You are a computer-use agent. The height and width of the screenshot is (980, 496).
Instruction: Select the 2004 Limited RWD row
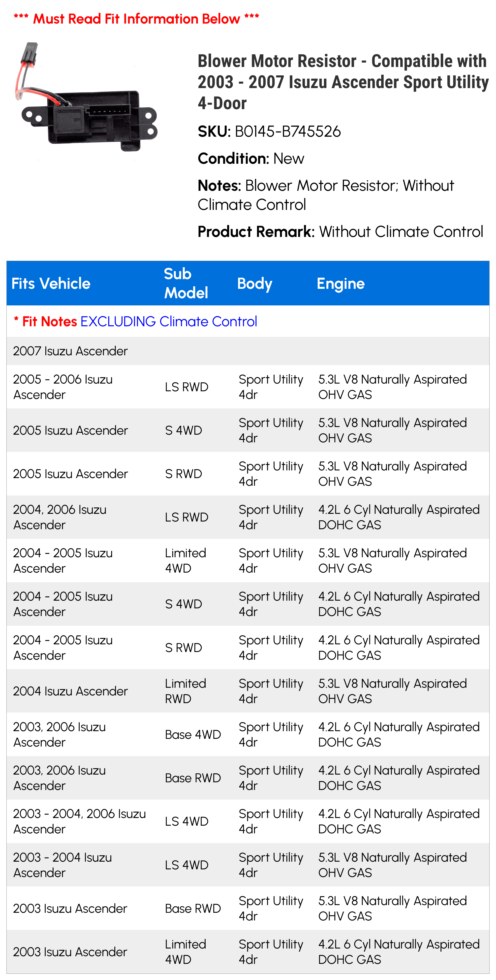[248, 691]
